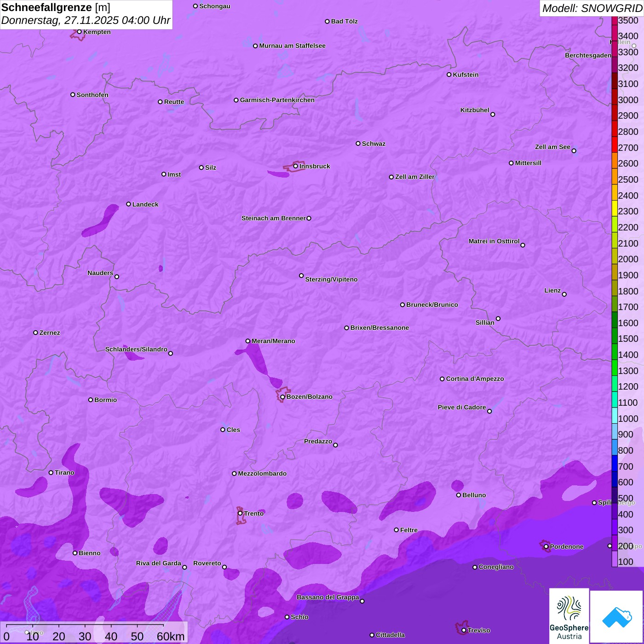Click the Pieve di Cadore label

click(462, 407)
